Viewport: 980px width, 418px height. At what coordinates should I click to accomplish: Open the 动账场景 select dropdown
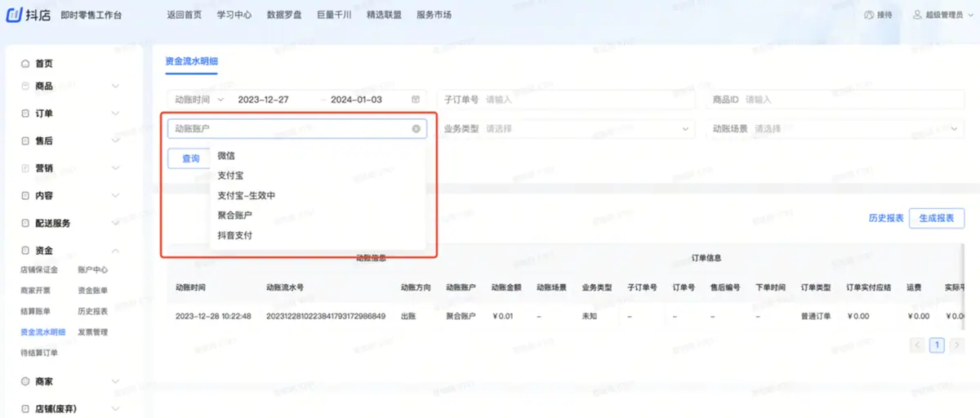835,129
